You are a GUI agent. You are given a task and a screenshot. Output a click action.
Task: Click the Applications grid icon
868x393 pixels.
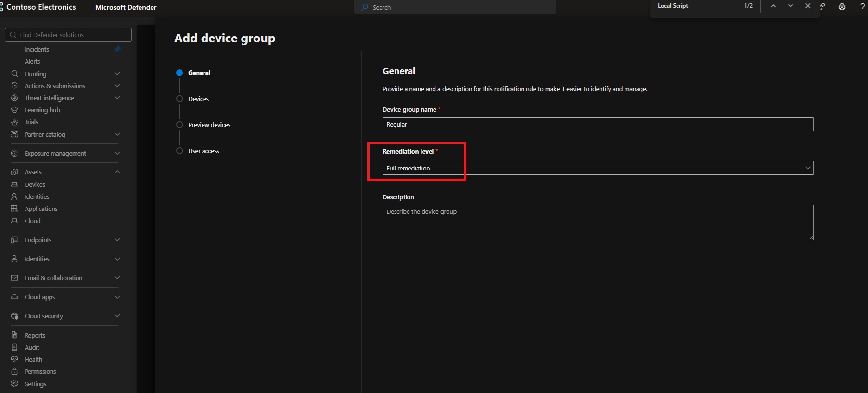click(x=14, y=209)
